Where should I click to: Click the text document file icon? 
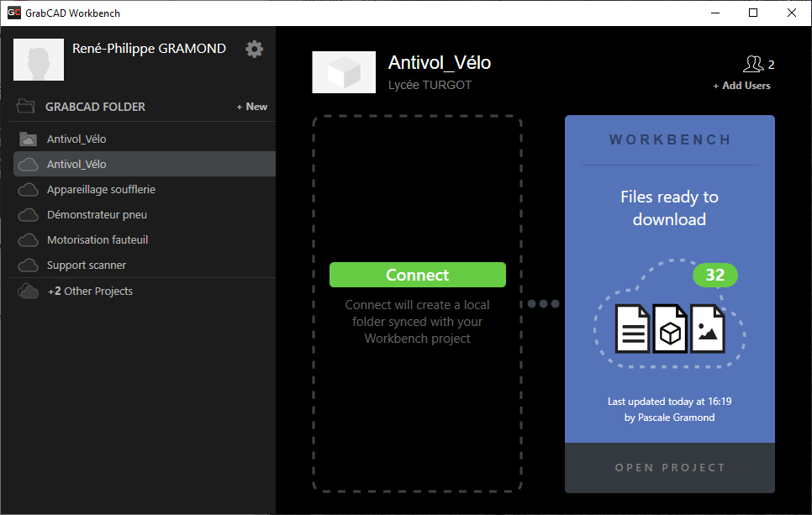point(632,328)
